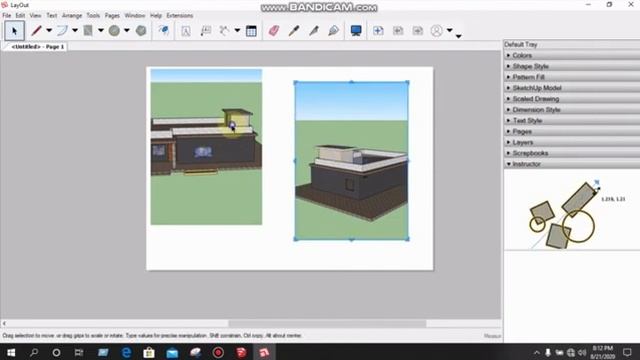Select the Text tool
This screenshot has width=640, height=360.
point(186,31)
